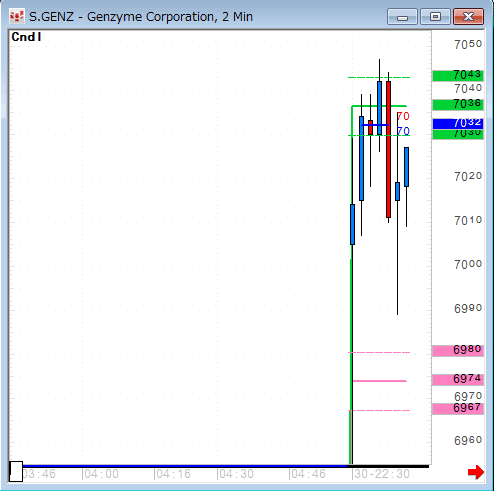Viewport: 494px width, 491px height.
Task: Click the 7040 price scale label
Action: [468, 89]
